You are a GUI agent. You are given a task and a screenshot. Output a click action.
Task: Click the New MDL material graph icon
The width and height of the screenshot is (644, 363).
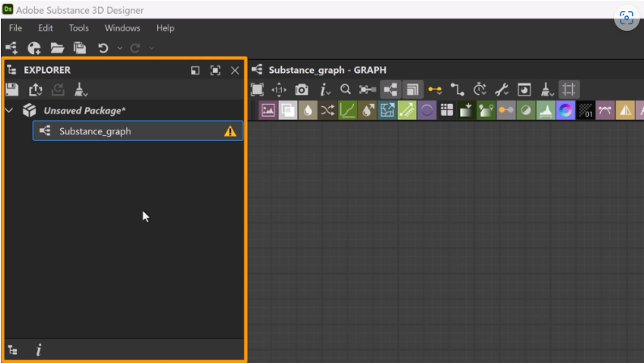point(34,48)
